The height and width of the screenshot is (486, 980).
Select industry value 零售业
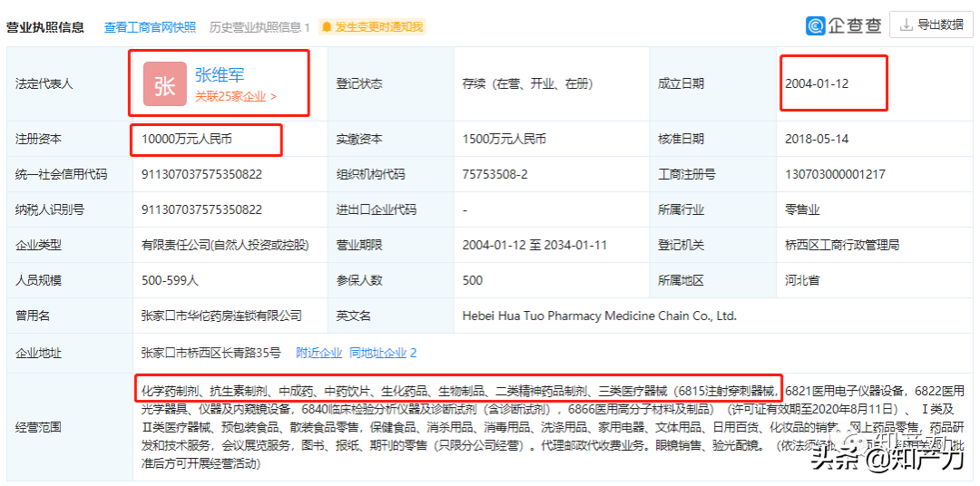(x=802, y=209)
